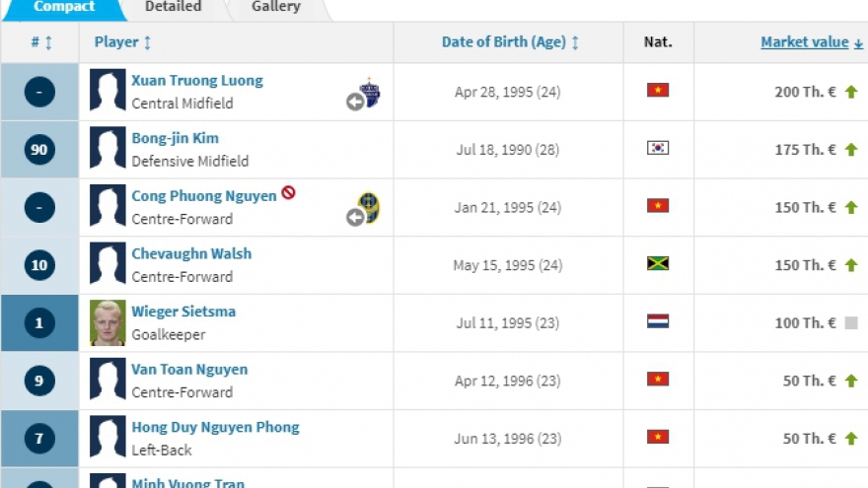
Task: Switch to the Detailed tab
Action: [173, 7]
